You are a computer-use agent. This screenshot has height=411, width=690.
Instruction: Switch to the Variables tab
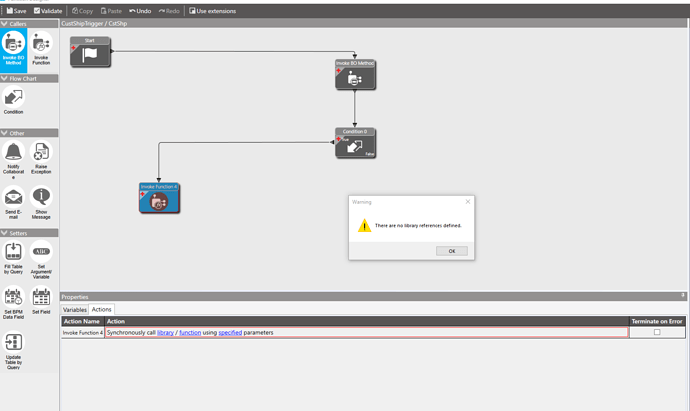pyautogui.click(x=75, y=309)
